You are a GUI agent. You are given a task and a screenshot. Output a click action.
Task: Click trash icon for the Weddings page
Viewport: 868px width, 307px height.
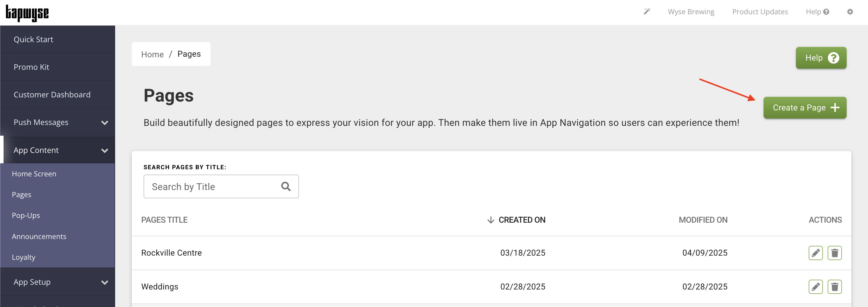click(834, 287)
